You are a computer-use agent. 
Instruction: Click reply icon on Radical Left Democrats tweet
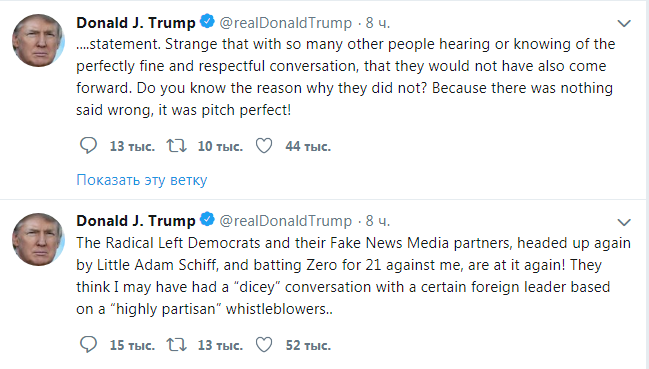88,344
